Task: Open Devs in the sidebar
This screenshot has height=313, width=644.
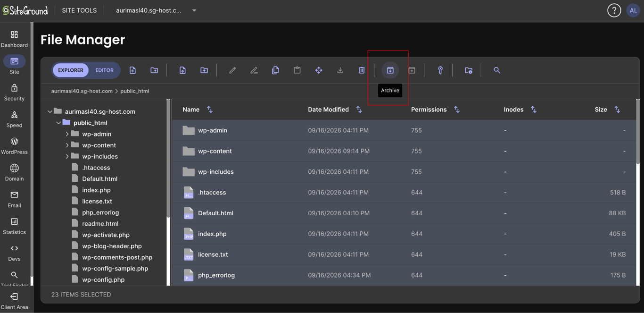Action: 15,253
